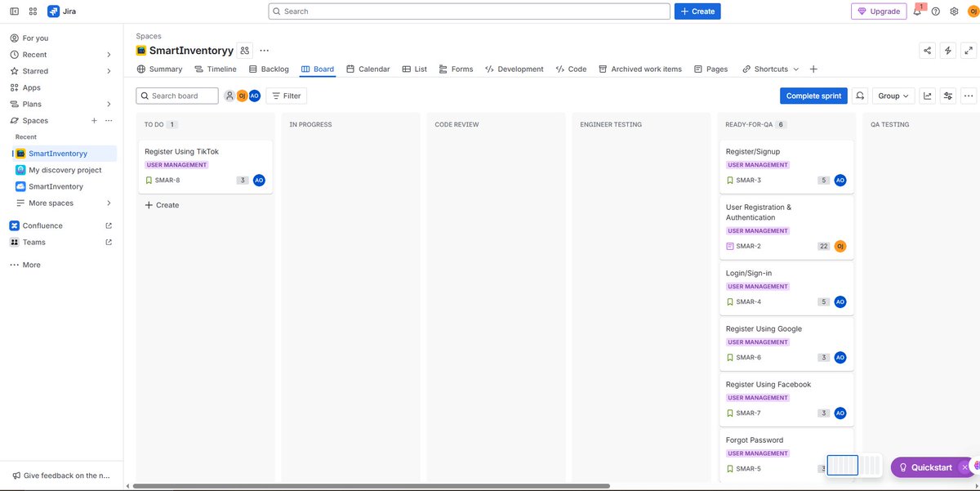
Task: Switch to the Archived work items tab
Action: tap(640, 69)
